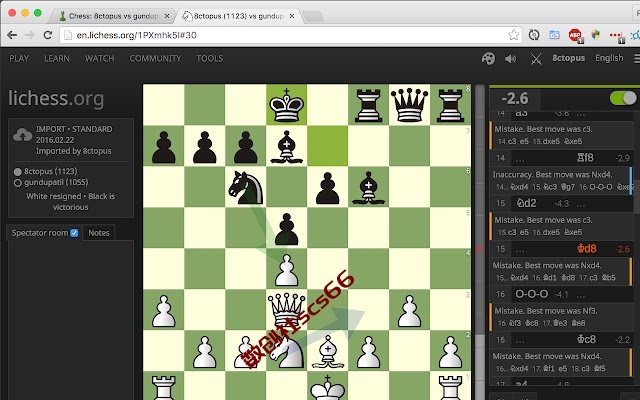Click 'Imported by 8ctopus' text
This screenshot has height=400, width=640.
pos(73,151)
